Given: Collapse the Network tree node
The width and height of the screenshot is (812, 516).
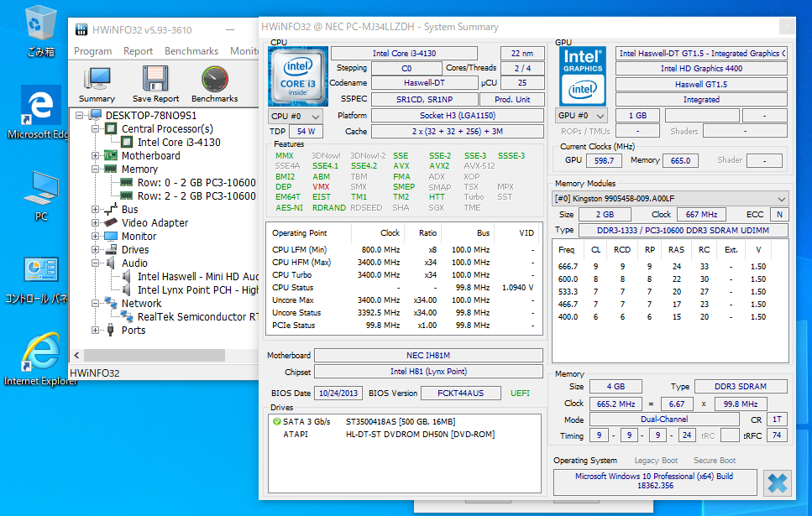Looking at the screenshot, I should pyautogui.click(x=95, y=304).
